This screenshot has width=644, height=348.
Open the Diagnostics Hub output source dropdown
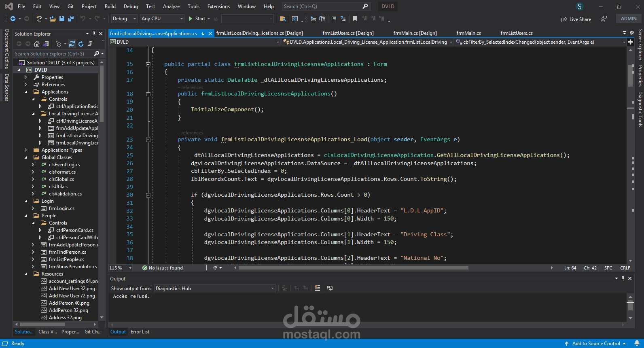(215, 288)
